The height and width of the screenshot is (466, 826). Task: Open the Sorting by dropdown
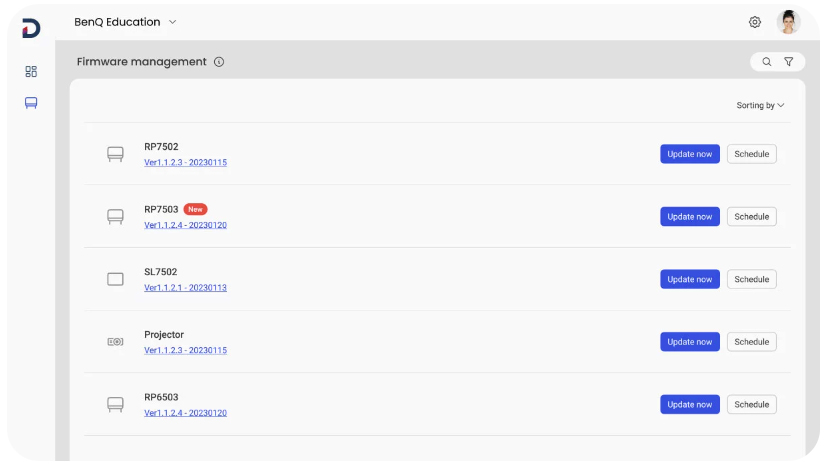[x=760, y=105]
